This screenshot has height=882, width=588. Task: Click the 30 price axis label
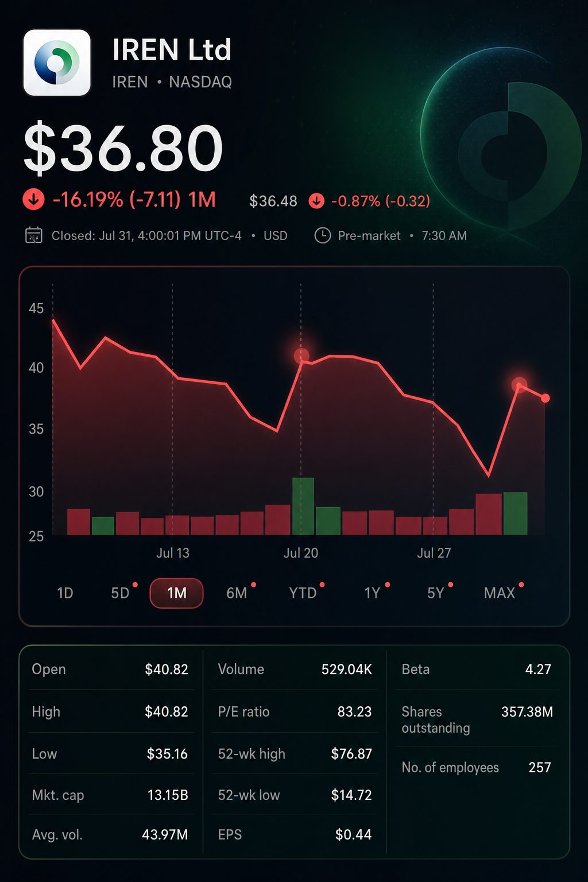[36, 492]
